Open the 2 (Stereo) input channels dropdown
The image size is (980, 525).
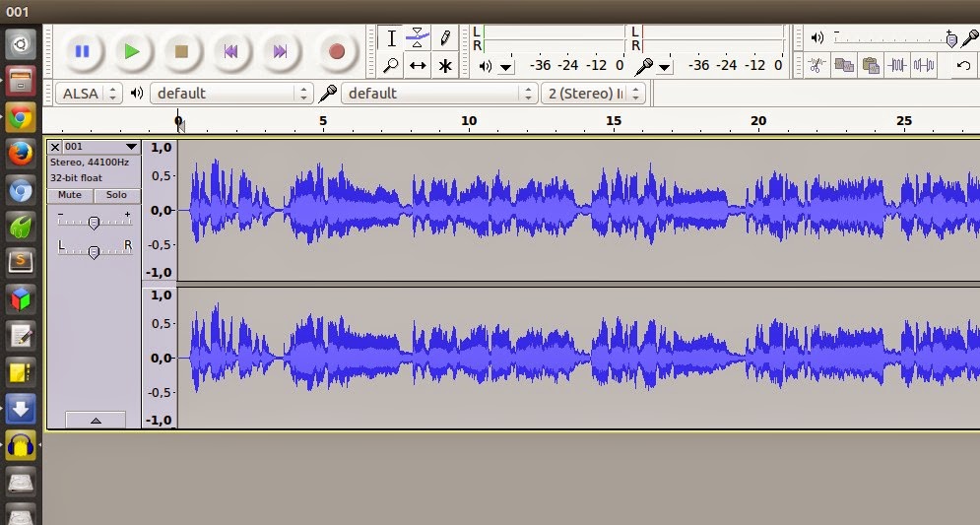[593, 94]
